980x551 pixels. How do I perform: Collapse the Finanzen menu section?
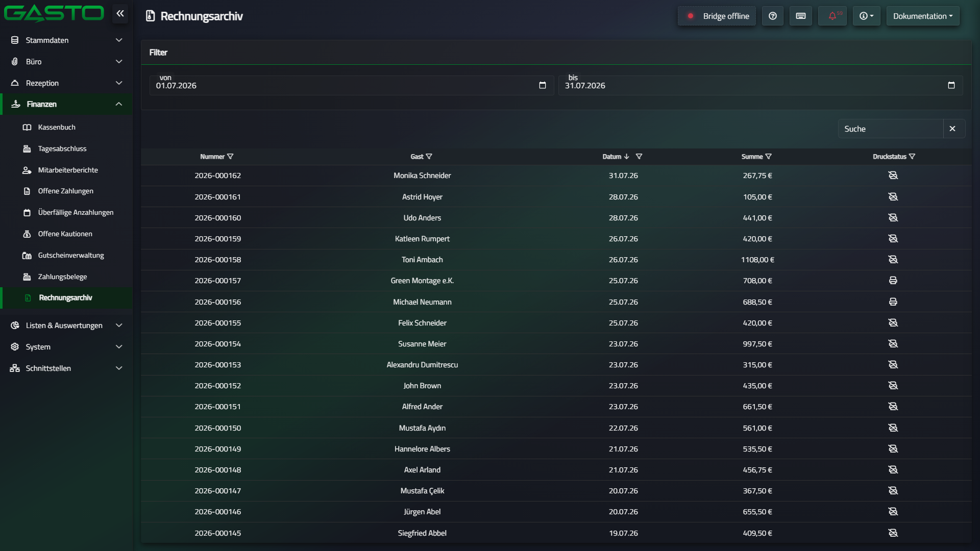click(66, 104)
